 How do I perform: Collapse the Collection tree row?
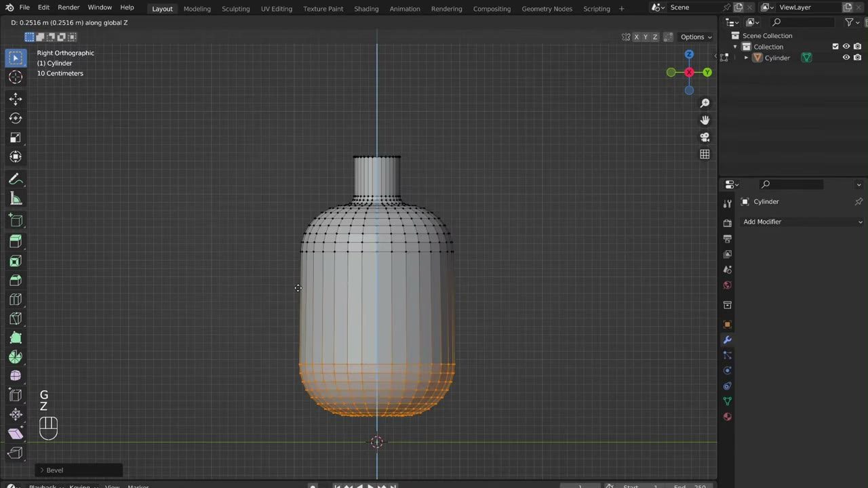(735, 47)
